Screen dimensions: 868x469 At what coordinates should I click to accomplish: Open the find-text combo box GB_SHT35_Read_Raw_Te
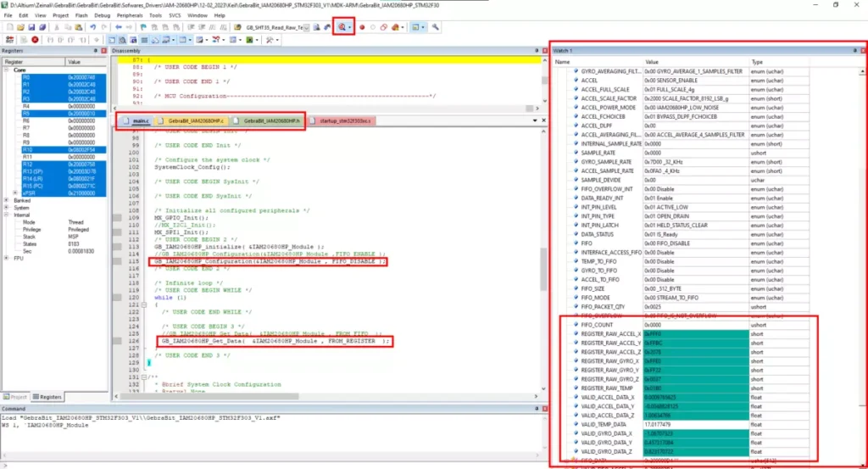[277, 27]
